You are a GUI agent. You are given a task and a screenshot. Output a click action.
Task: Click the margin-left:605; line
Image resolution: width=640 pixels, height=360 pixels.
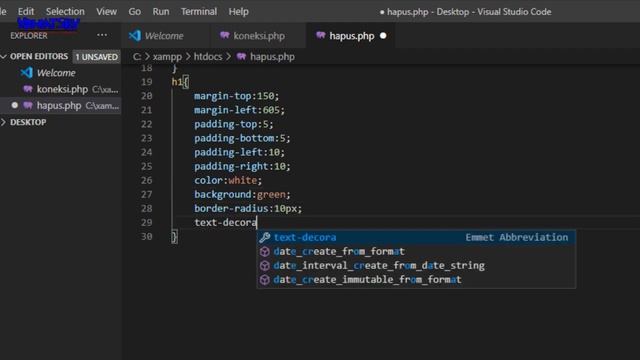click(239, 110)
